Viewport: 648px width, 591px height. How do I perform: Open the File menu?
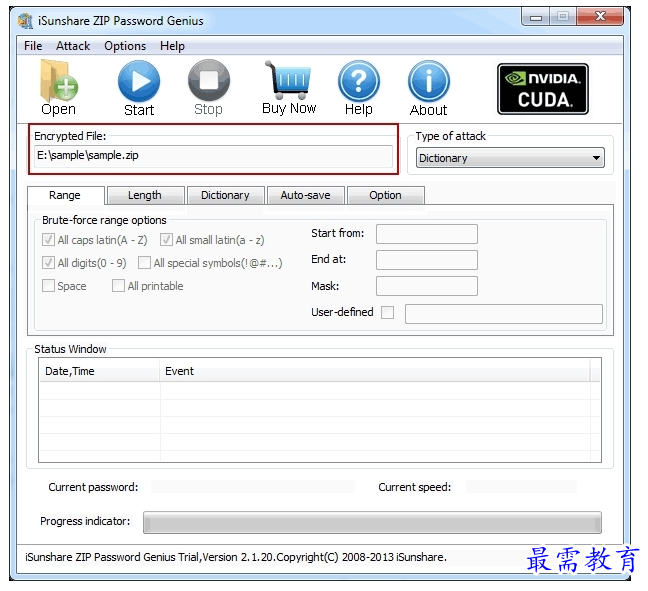pos(33,46)
